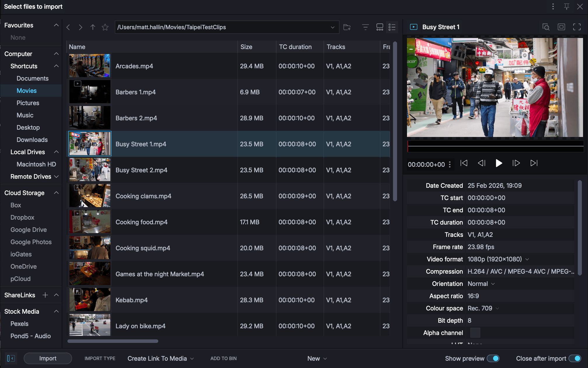This screenshot has height=368, width=588.
Task: Go up one folder level
Action: pos(93,27)
